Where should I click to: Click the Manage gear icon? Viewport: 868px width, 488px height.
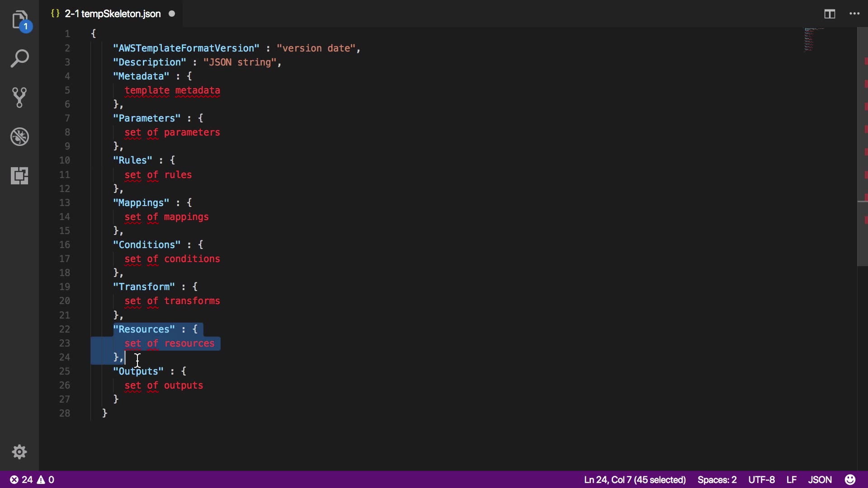tap(19, 452)
